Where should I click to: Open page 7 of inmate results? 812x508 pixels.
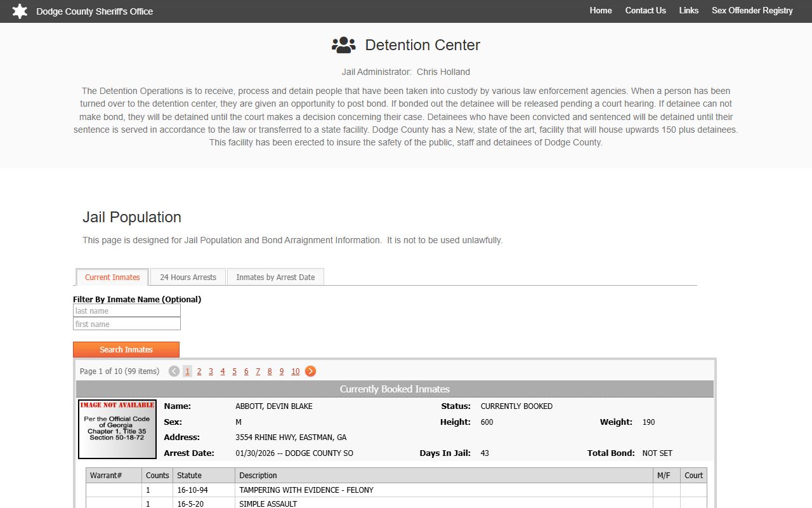pyautogui.click(x=258, y=371)
